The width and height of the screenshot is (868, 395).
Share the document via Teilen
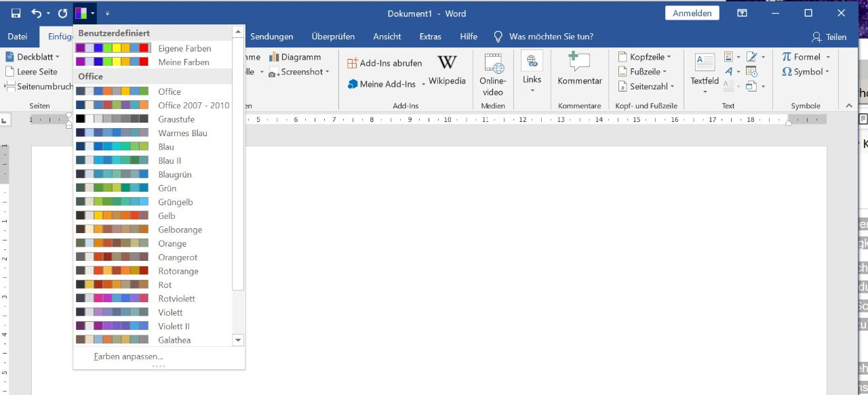pos(829,37)
